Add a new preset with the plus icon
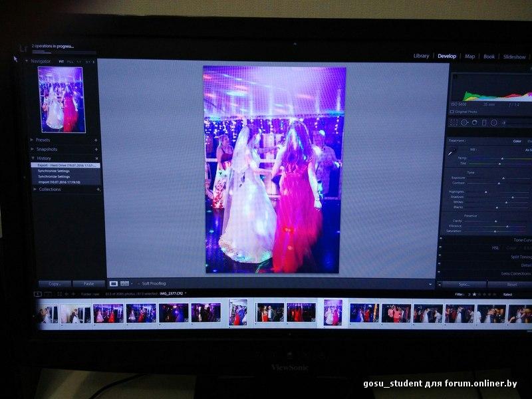The width and height of the screenshot is (532, 399). point(96,140)
